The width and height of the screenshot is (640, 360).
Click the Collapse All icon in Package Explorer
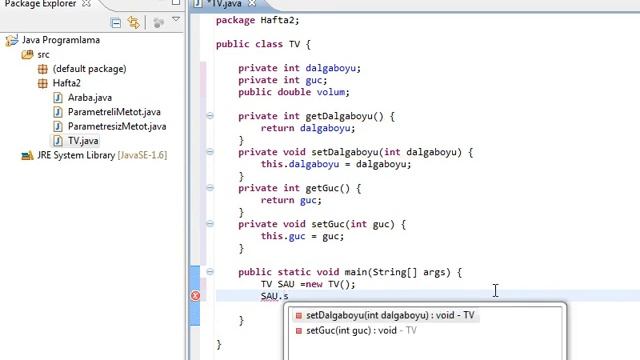point(116,23)
